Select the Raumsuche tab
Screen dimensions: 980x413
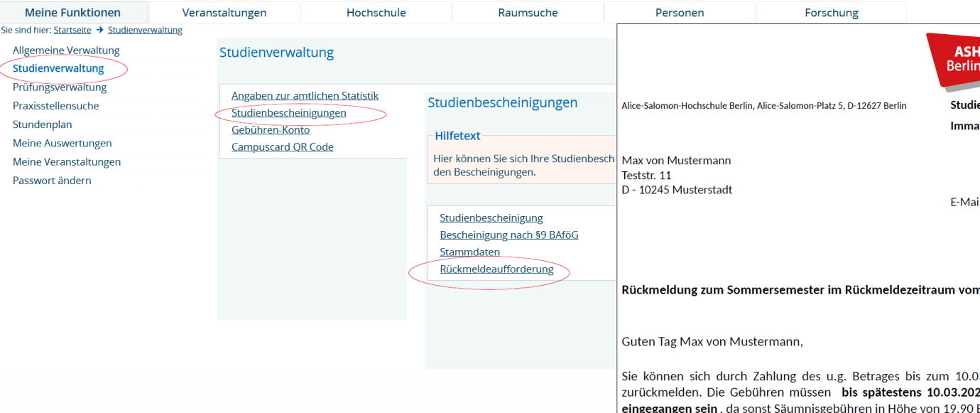pos(528,13)
